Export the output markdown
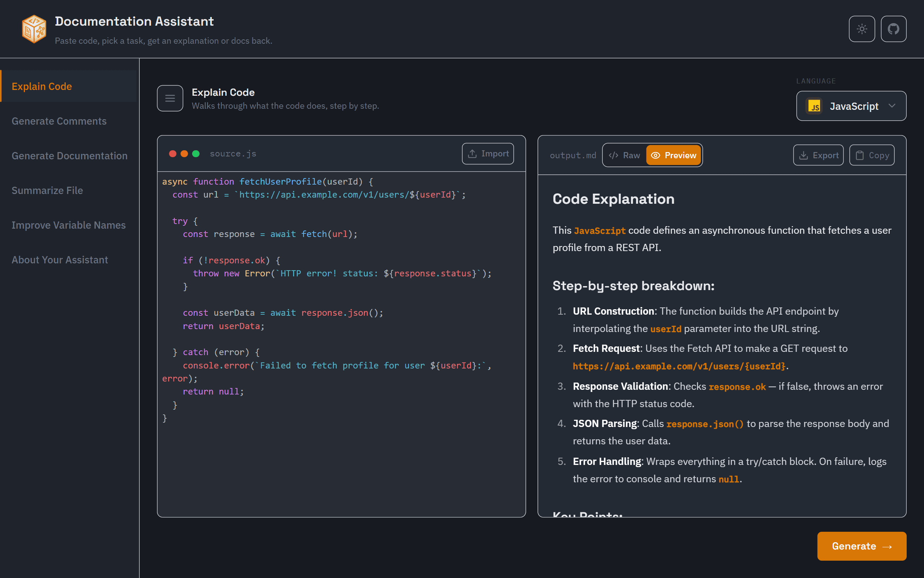 (818, 155)
